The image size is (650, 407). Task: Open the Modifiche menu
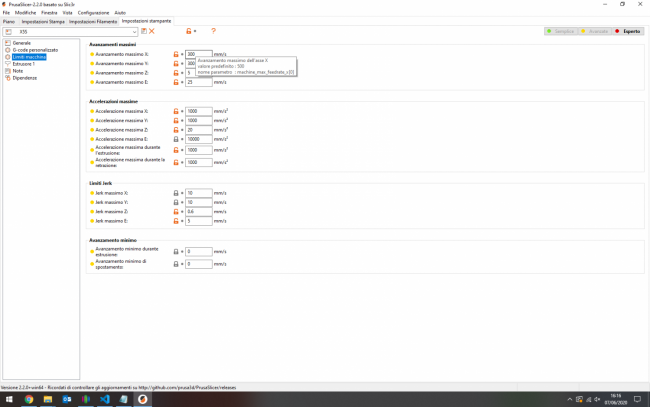point(25,13)
